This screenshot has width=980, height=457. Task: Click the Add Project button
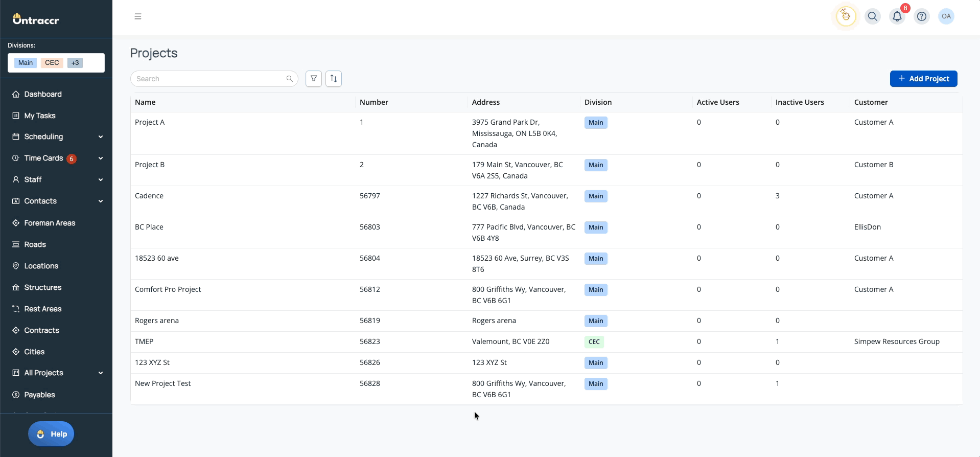pyautogui.click(x=923, y=79)
